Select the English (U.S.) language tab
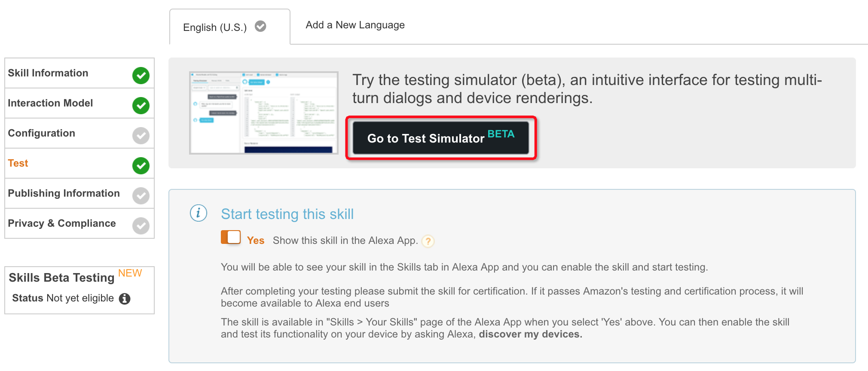This screenshot has width=868, height=371. pos(230,27)
